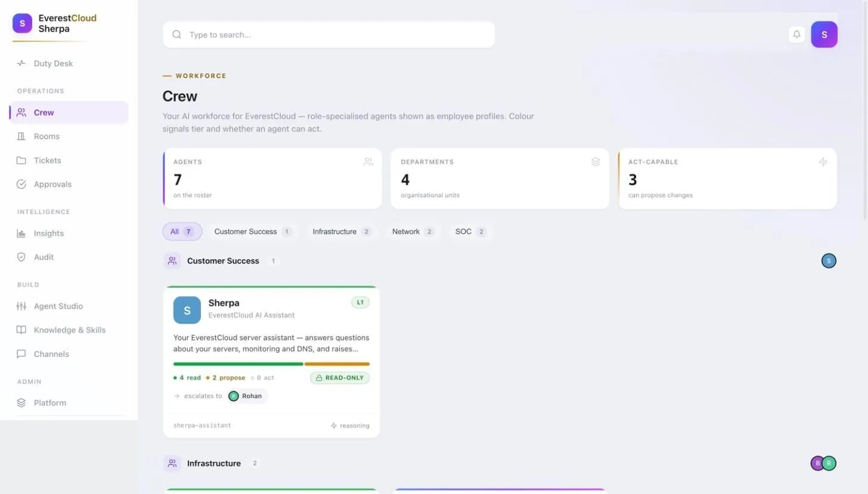Click the page vertical scrollbar

pyautogui.click(x=865, y=110)
